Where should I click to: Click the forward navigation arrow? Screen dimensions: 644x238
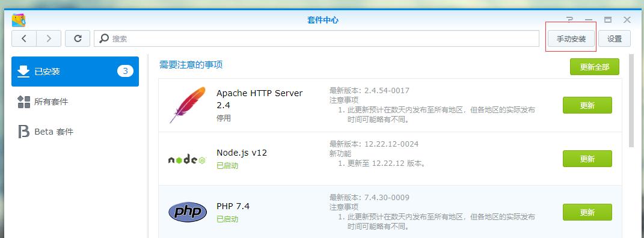(49, 38)
